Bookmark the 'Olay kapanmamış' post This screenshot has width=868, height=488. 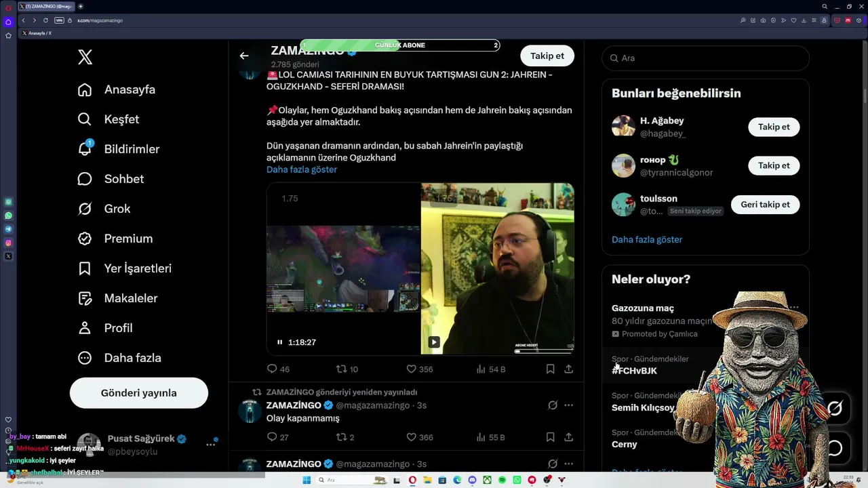tap(551, 437)
